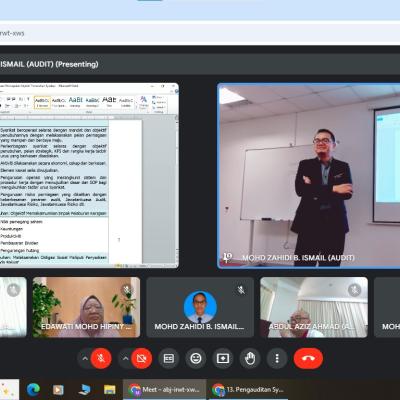
Task: Select Abdul Aziz Ahmad's video tile
Action: pyautogui.click(x=314, y=307)
